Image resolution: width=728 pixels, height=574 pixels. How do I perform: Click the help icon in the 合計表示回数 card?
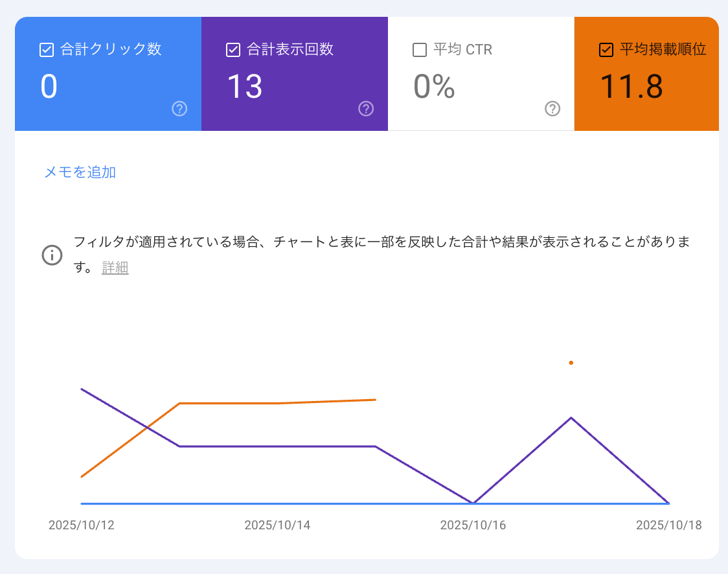[x=366, y=109]
